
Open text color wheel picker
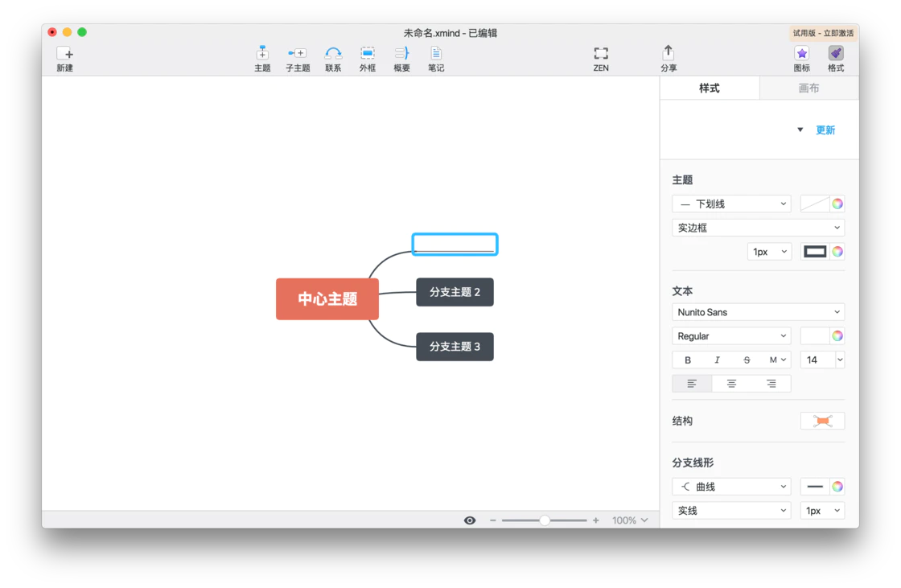coord(837,335)
